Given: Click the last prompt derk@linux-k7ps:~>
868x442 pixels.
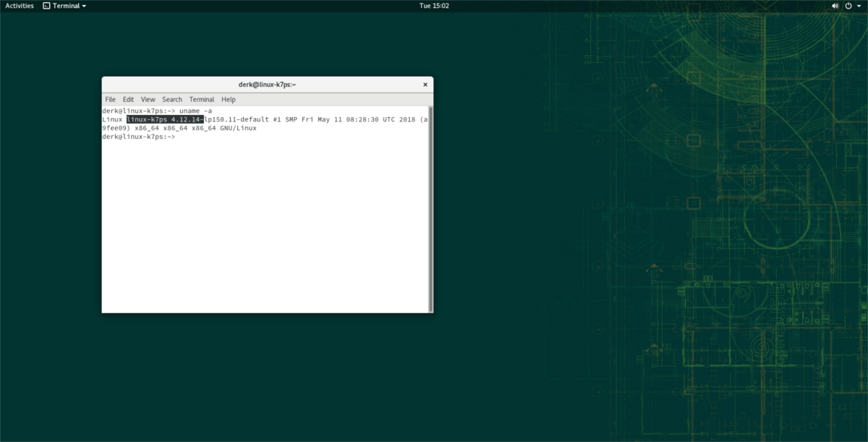Looking at the screenshot, I should tap(138, 137).
